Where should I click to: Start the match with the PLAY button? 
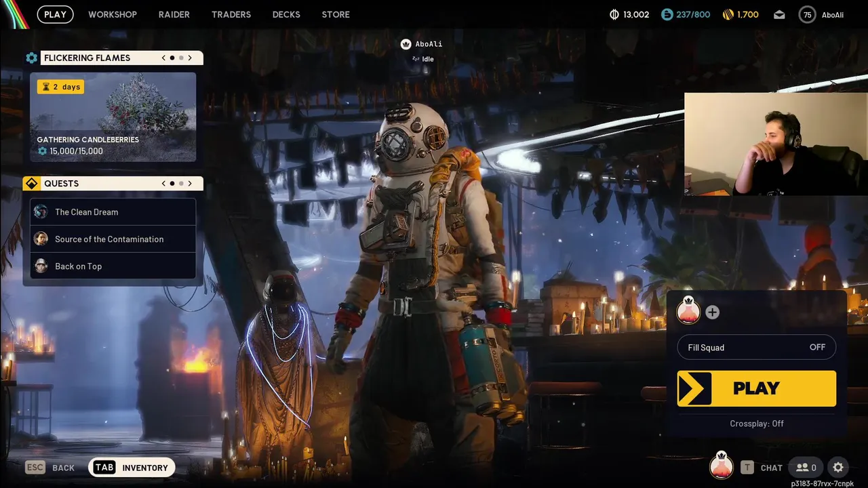[x=757, y=388]
